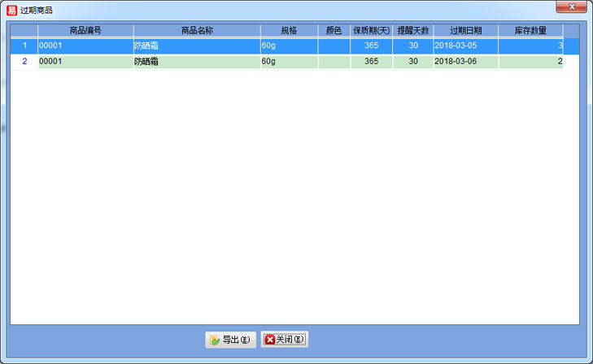593x364 pixels.
Task: Click the 导出 export button
Action: (x=231, y=340)
